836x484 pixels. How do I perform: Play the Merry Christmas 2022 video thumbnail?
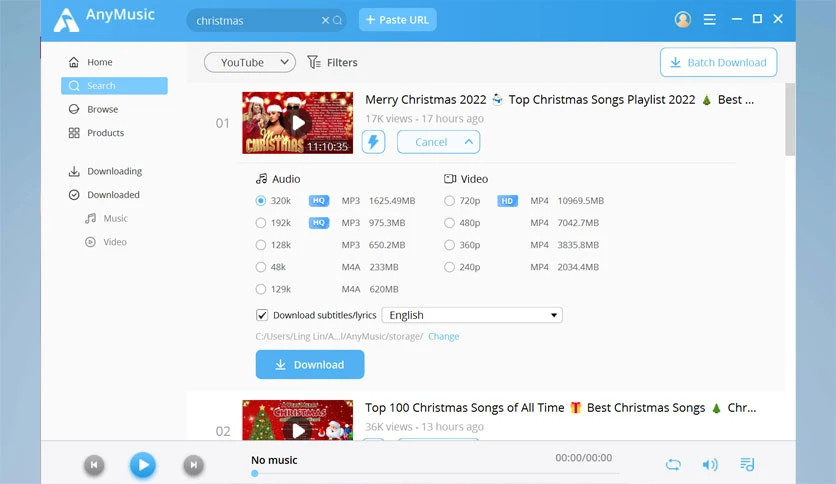[x=298, y=123]
